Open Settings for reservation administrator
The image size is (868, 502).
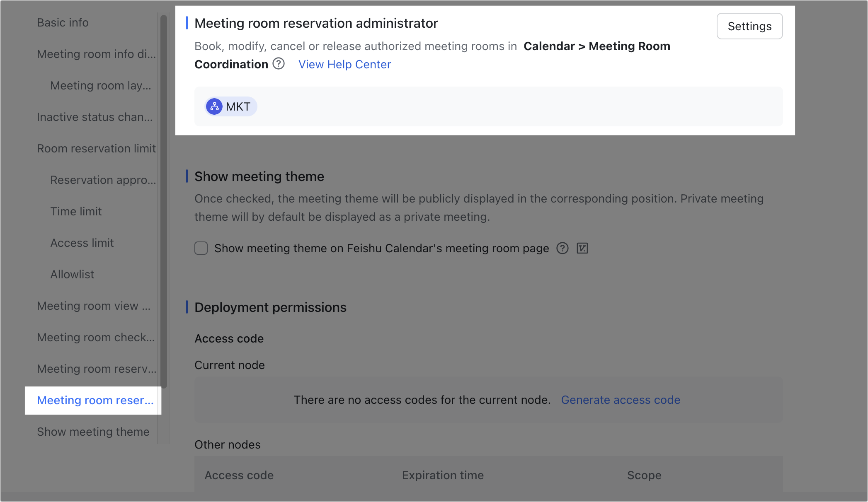click(x=749, y=26)
